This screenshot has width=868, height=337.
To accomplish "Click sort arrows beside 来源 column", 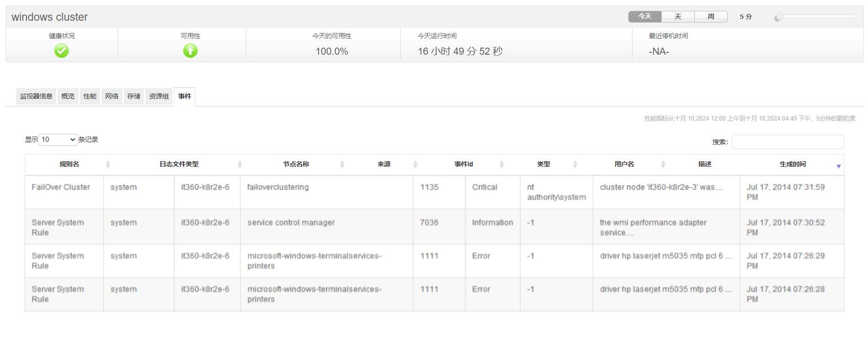I will [x=415, y=164].
